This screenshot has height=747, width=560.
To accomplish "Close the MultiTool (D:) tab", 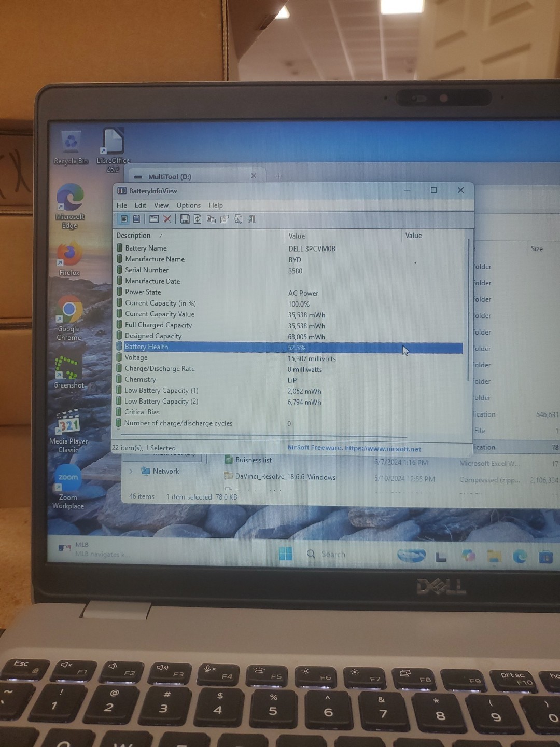I will 254,176.
